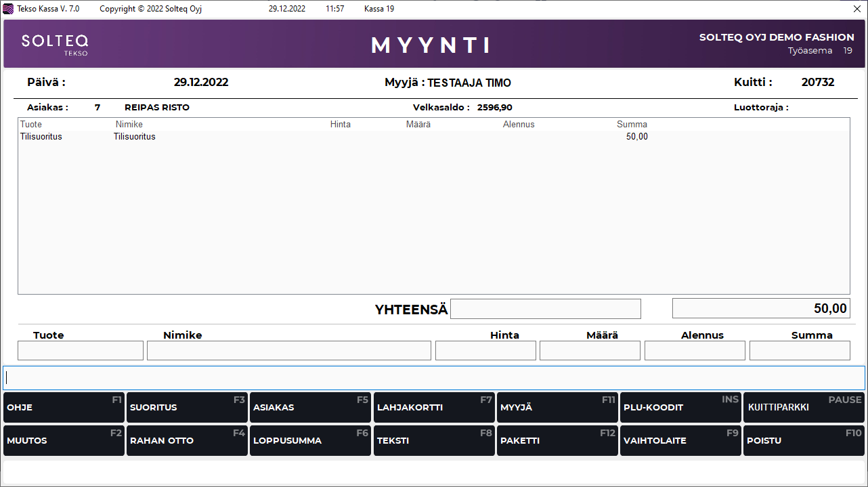Screen dimensions: 868x487
Task: Click the PAKETTI F12 button
Action: click(557, 441)
